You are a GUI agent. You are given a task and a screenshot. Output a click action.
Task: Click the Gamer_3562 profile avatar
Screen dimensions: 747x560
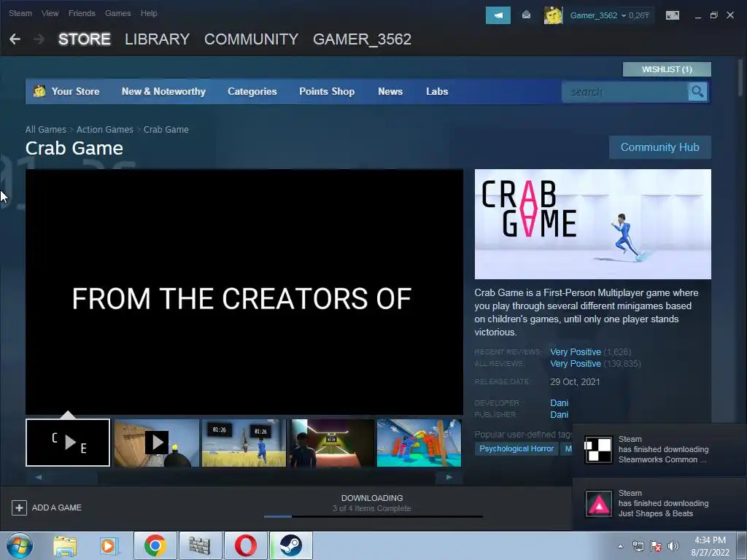point(553,15)
